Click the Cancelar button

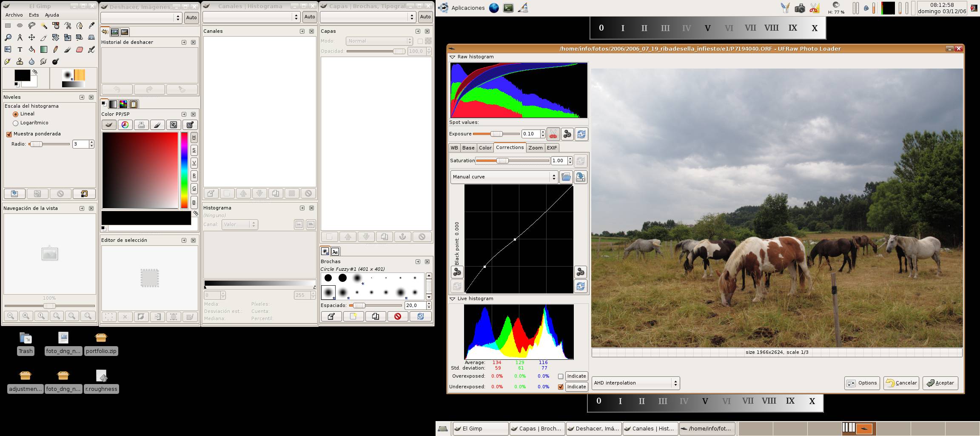[x=901, y=383]
